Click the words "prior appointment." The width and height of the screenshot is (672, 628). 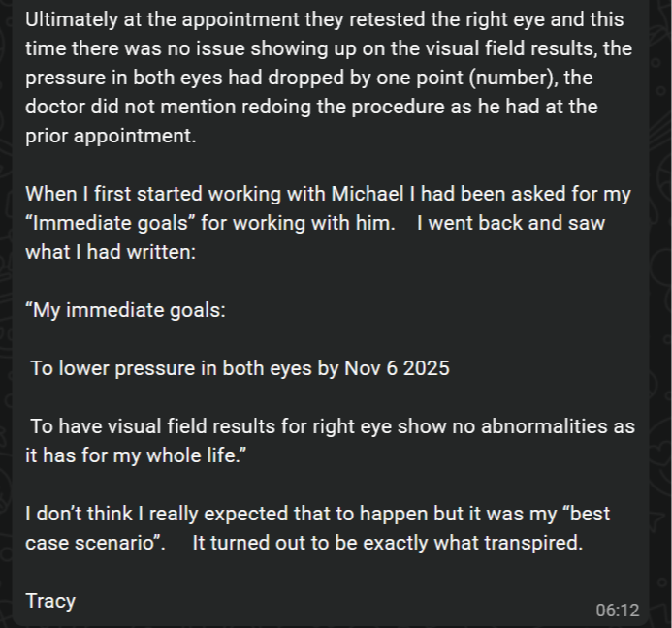(x=111, y=136)
